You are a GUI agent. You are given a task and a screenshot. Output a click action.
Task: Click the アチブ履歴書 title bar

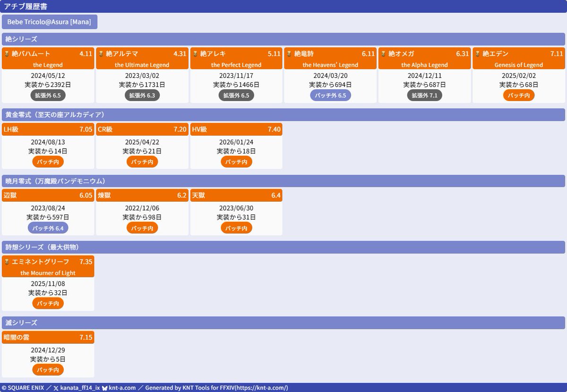click(283, 7)
